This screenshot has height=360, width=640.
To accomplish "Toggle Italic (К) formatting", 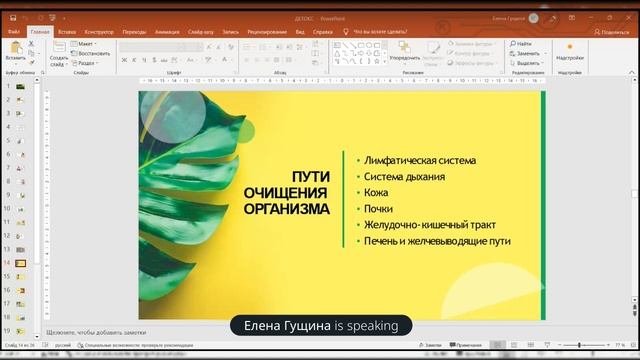I will pos(134,60).
